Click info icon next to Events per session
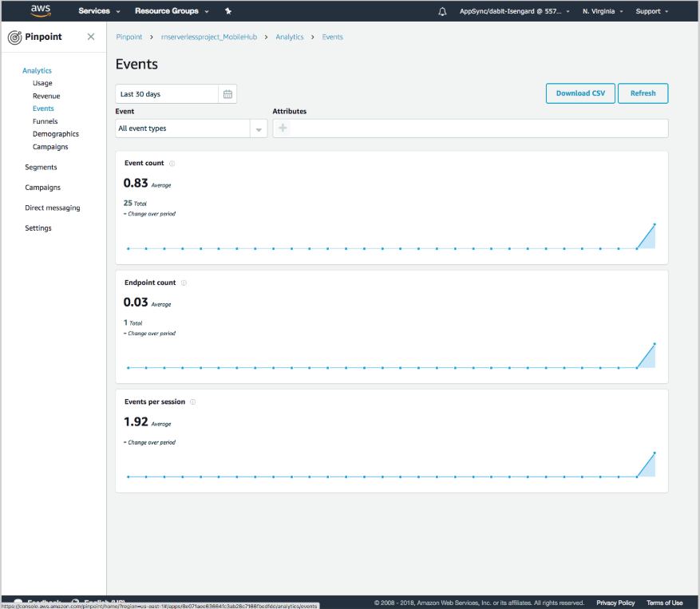700x609 pixels. [193, 402]
